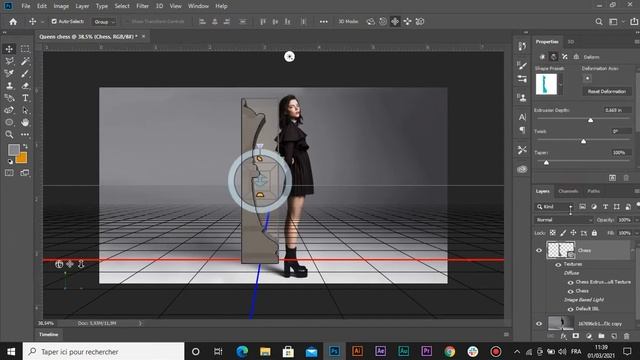This screenshot has height=360, width=640.
Task: Switch to the 3D panel tab
Action: pyautogui.click(x=571, y=42)
